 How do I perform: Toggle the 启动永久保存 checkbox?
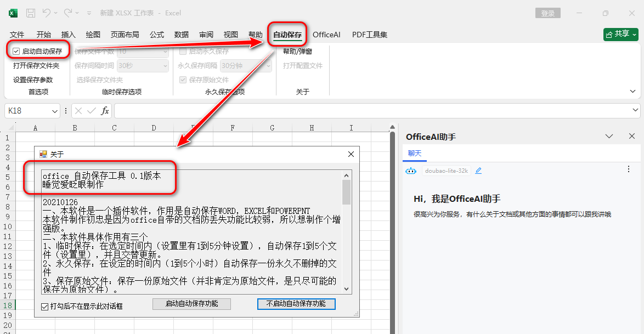[x=183, y=52]
